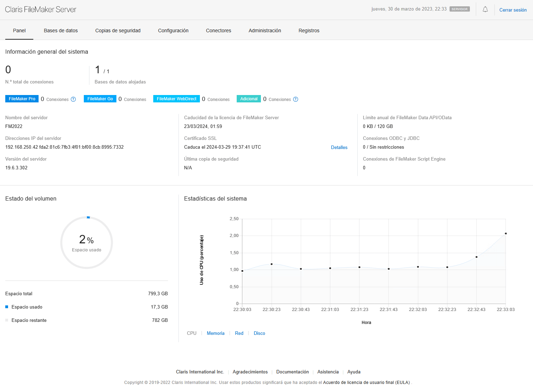Open the notifications bell icon

click(x=485, y=9)
